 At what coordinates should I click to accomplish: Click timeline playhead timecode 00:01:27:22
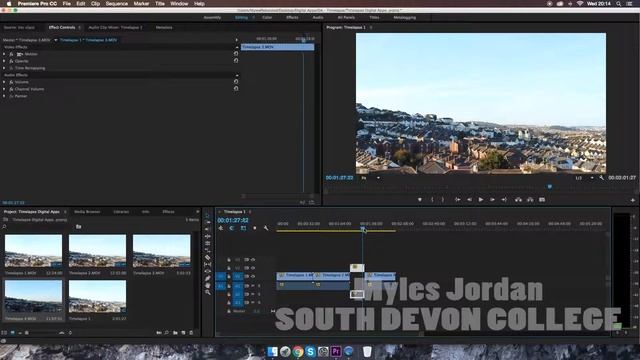[x=233, y=220]
